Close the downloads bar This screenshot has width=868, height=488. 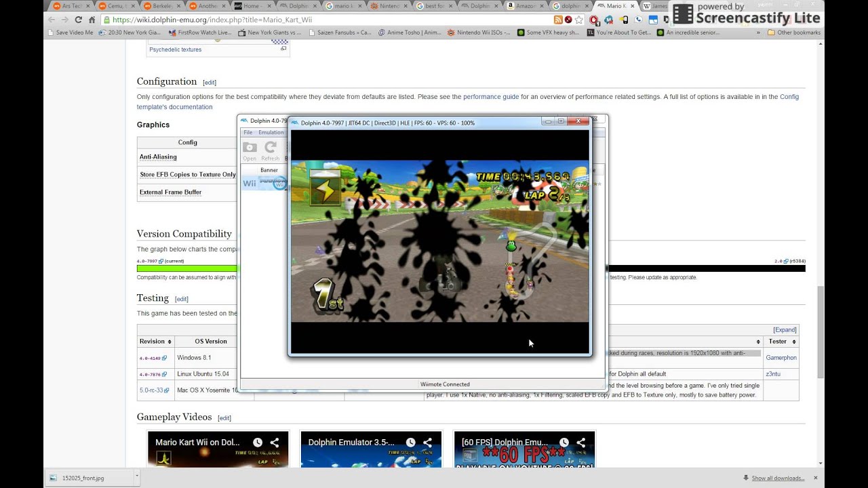click(816, 478)
